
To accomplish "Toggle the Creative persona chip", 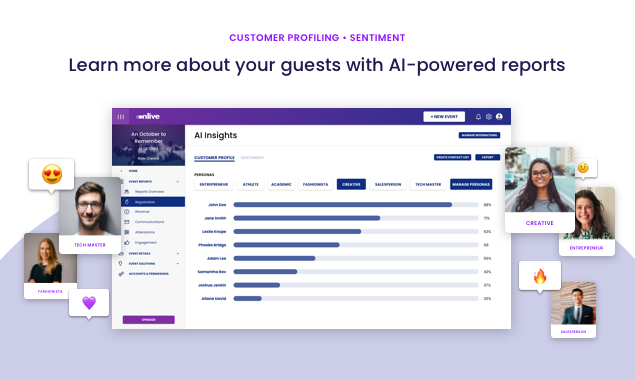I will pos(351,184).
